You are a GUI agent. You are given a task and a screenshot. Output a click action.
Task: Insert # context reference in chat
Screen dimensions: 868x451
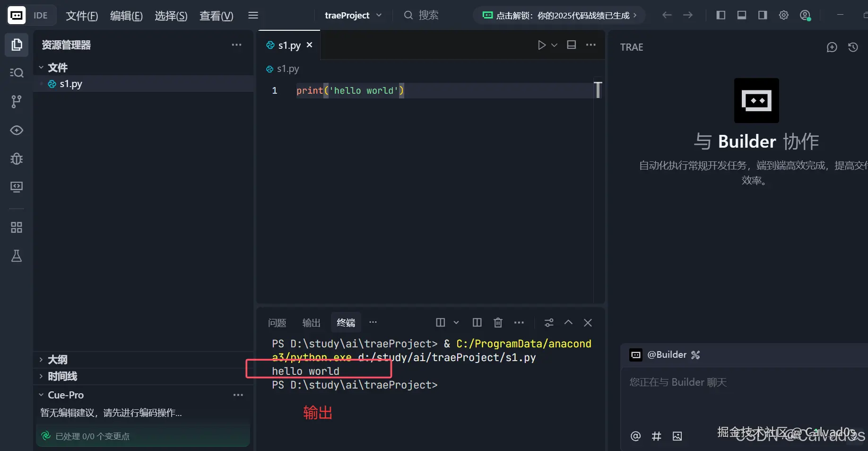pos(657,436)
